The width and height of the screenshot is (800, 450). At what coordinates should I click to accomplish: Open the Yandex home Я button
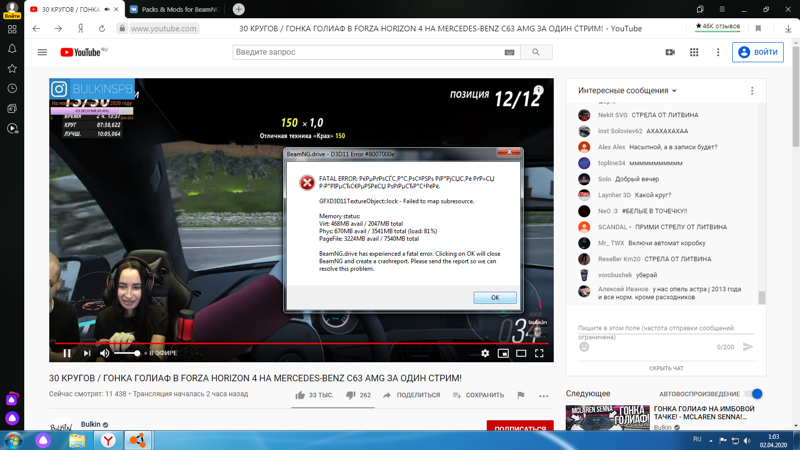pyautogui.click(x=80, y=29)
